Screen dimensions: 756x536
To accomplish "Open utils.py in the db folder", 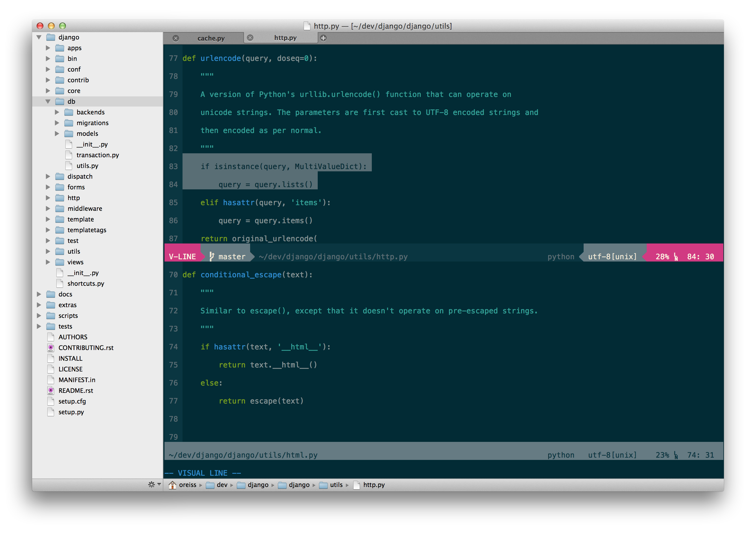I will [87, 166].
